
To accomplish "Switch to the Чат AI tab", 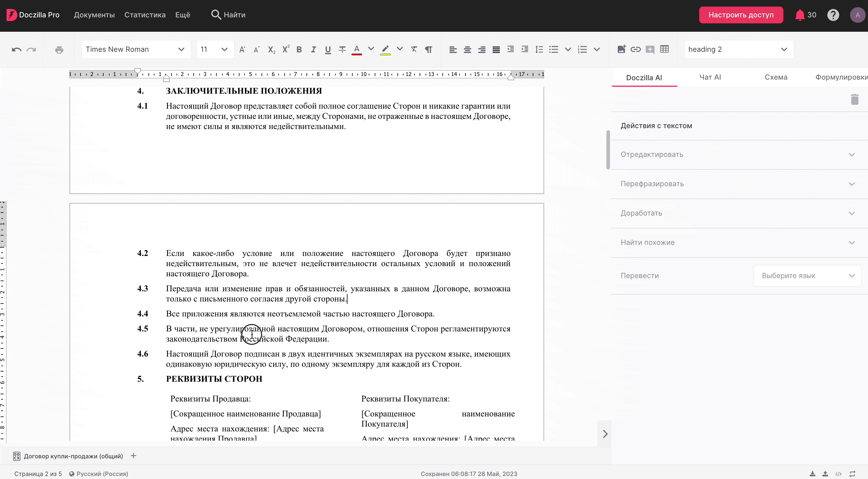I will click(710, 77).
